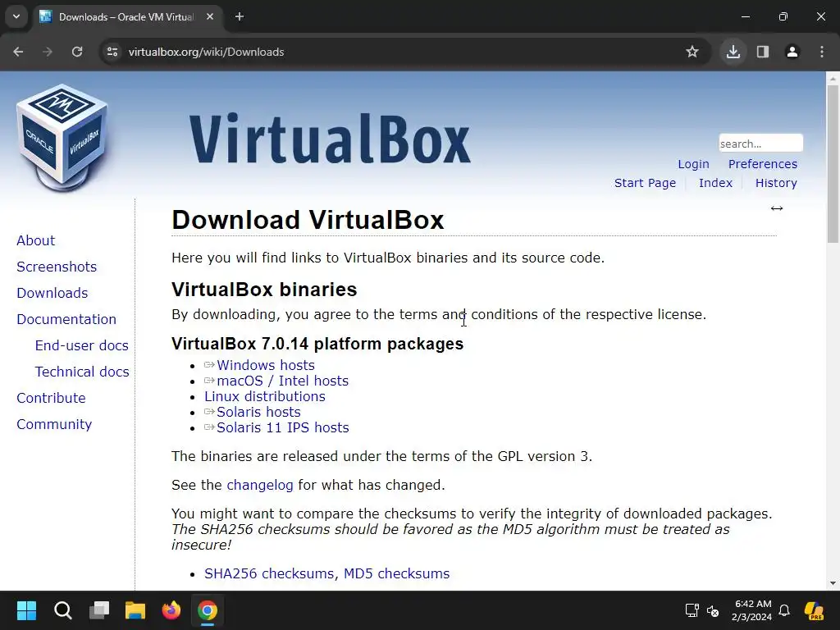
Task: Click the page vertical scrollbar thumb
Action: [x=833, y=163]
